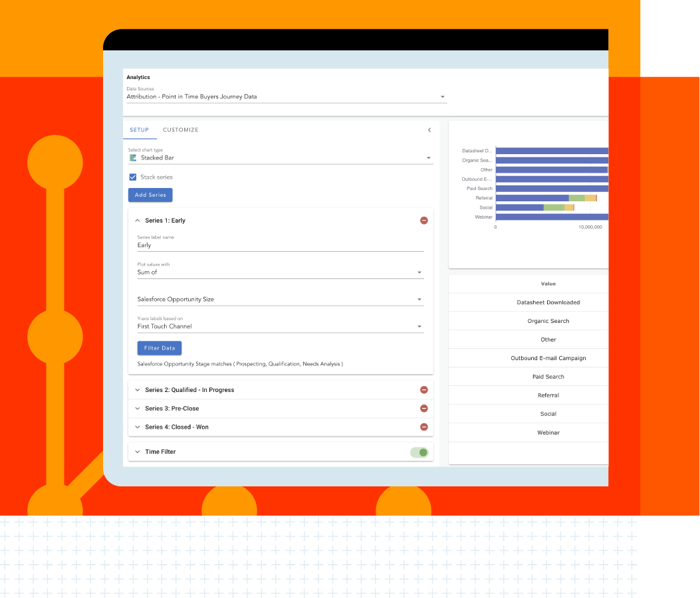
Task: Click the Value column header
Action: [548, 284]
